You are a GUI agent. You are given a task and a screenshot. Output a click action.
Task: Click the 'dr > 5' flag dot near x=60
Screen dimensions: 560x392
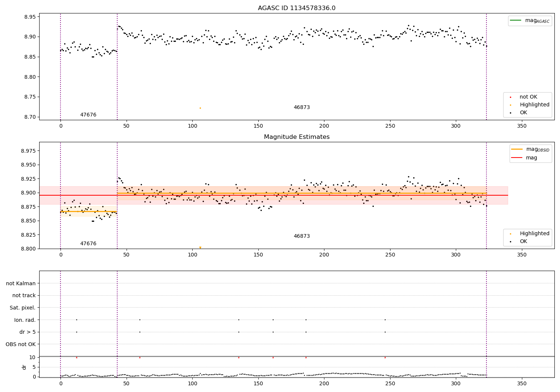tap(140, 332)
